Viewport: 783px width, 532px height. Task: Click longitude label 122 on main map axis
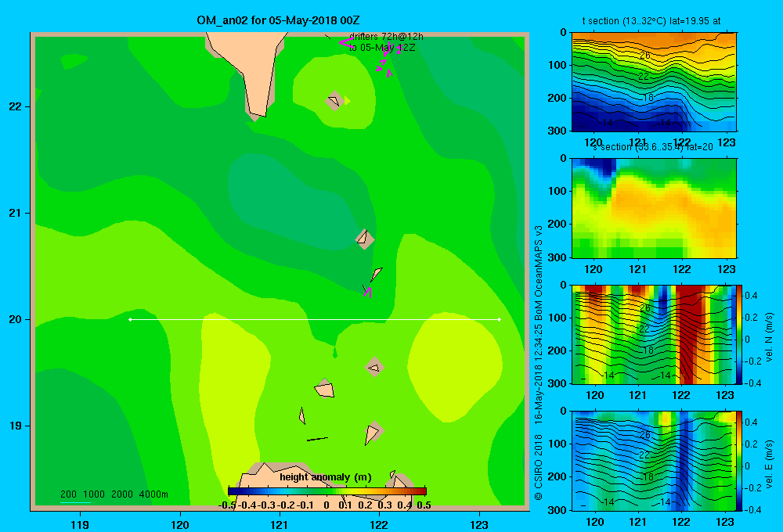(379, 524)
